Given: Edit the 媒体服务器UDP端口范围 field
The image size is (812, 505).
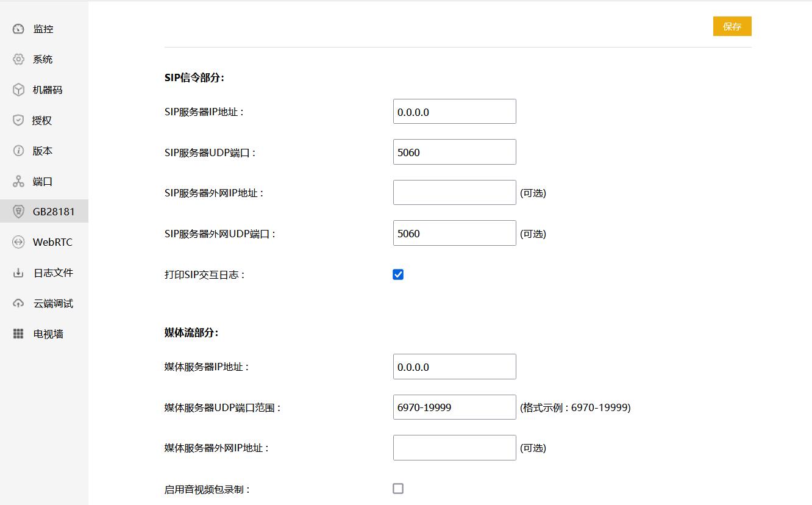Looking at the screenshot, I should click(455, 407).
